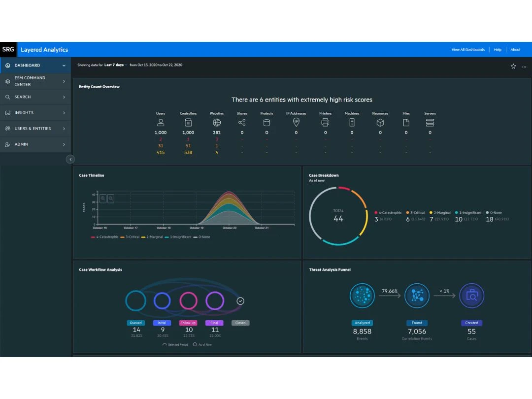
Task: Click the View All Dashboards link
Action: [x=468, y=50]
